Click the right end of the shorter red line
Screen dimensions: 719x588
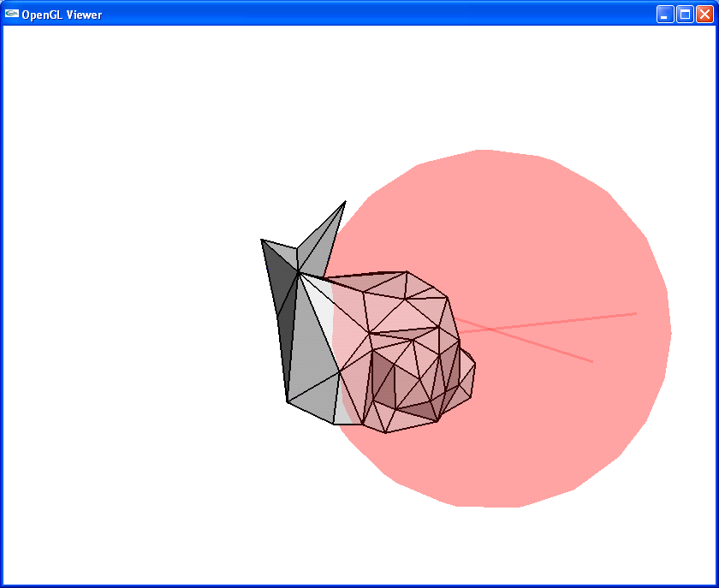pos(591,361)
